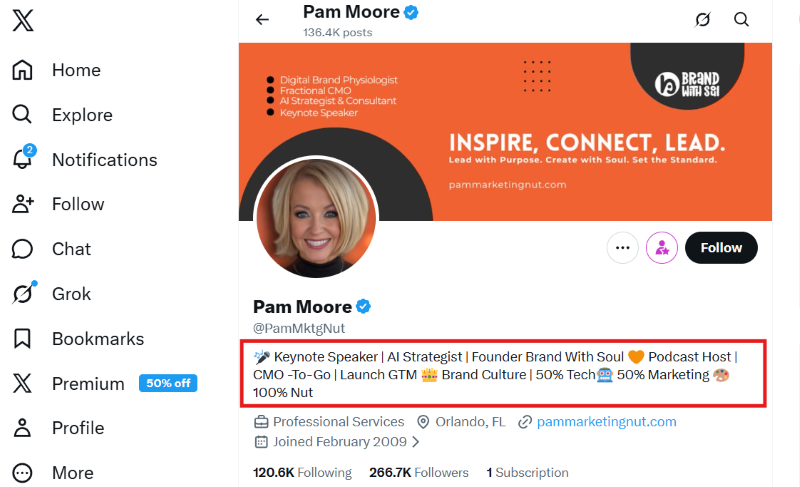Image resolution: width=800 pixels, height=487 pixels.
Task: Open Pam Moore's profile photo
Action: coord(316,217)
